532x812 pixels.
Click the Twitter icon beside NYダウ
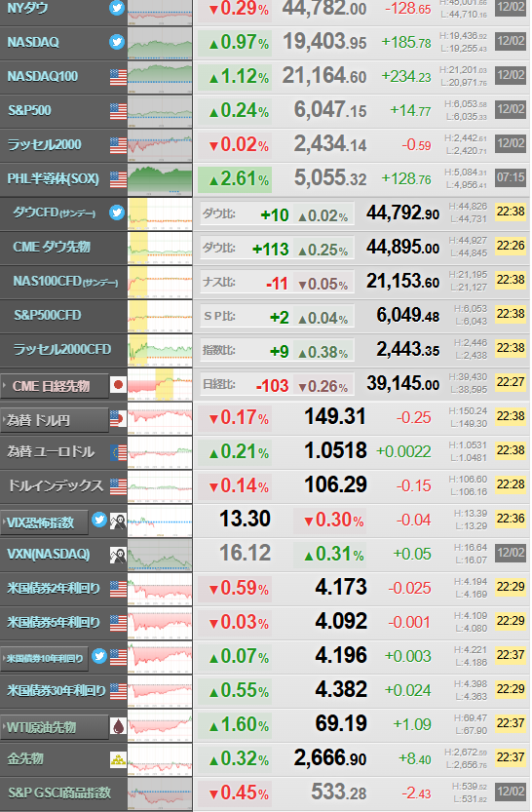click(118, 8)
